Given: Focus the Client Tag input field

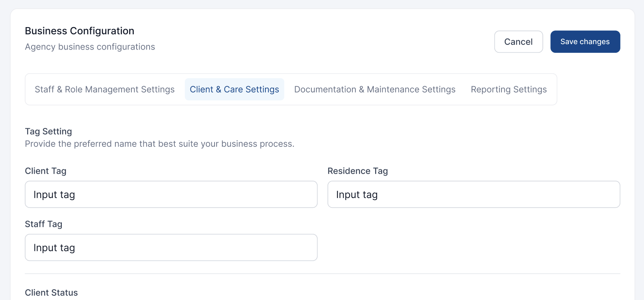Looking at the screenshot, I should [x=171, y=194].
